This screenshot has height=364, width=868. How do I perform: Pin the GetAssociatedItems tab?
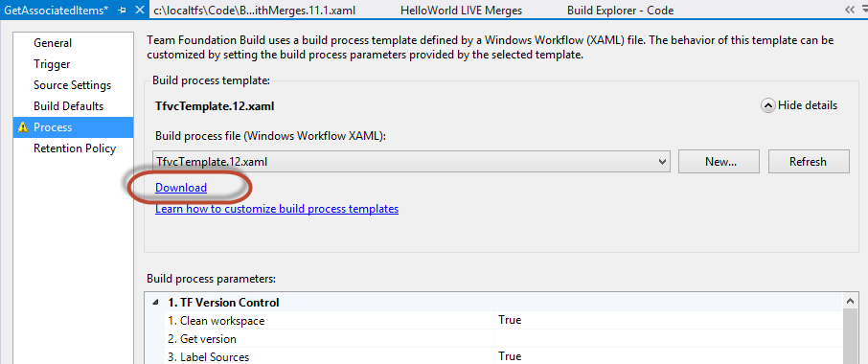click(123, 10)
